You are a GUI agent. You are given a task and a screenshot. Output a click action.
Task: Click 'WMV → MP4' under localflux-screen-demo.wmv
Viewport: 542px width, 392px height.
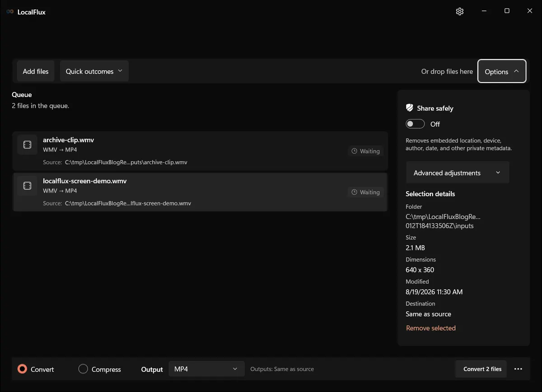tap(60, 191)
